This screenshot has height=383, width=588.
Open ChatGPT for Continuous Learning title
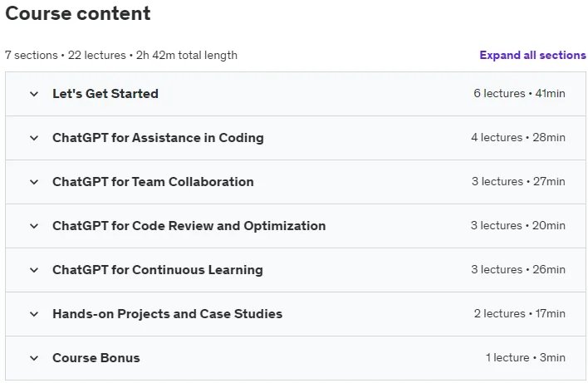click(158, 270)
